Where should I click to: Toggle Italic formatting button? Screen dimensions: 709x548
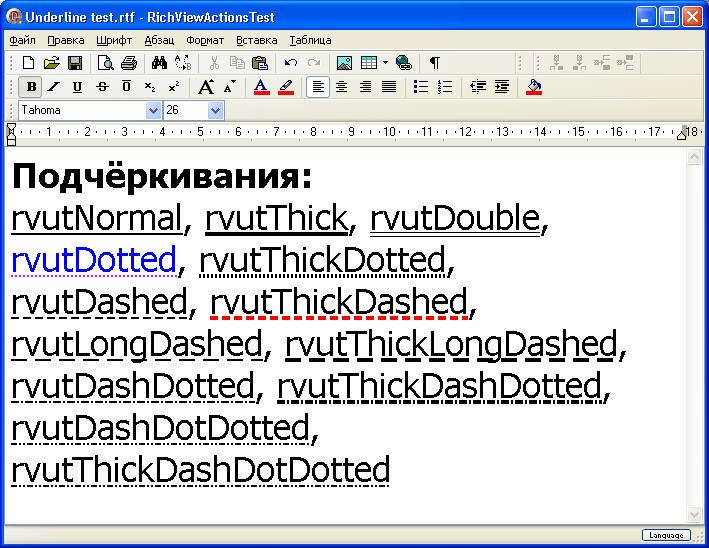pos(54,87)
